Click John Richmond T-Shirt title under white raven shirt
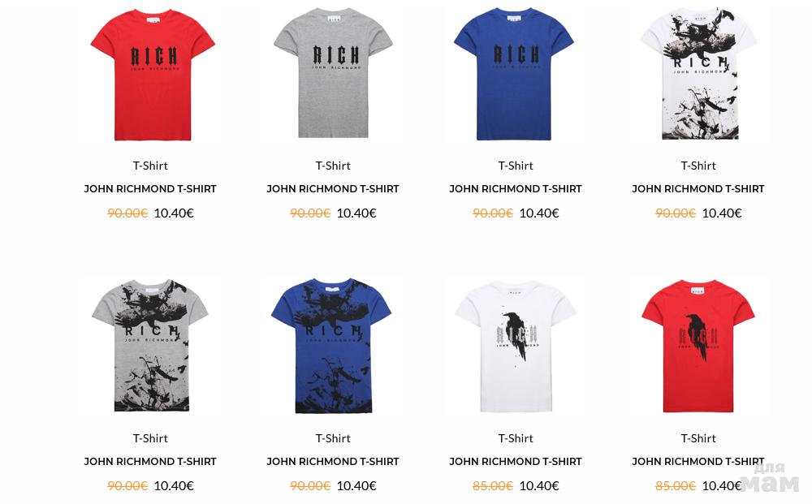Screen dimensions: 812x504 tap(516, 462)
